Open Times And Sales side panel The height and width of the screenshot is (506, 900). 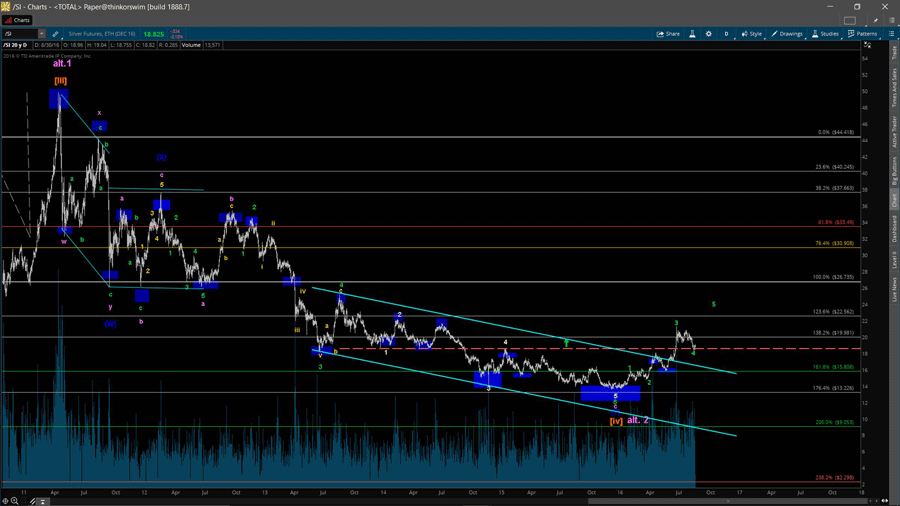[894, 88]
